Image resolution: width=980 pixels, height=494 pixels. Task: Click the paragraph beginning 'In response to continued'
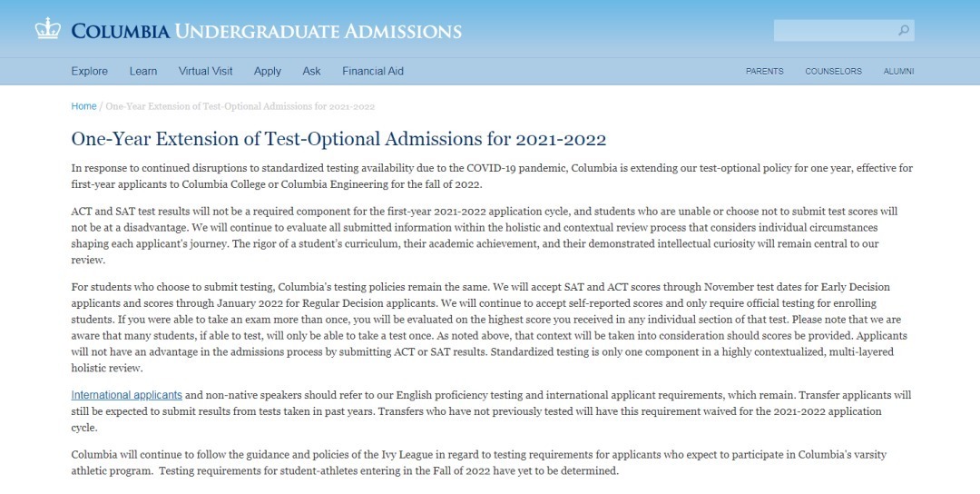(x=492, y=176)
